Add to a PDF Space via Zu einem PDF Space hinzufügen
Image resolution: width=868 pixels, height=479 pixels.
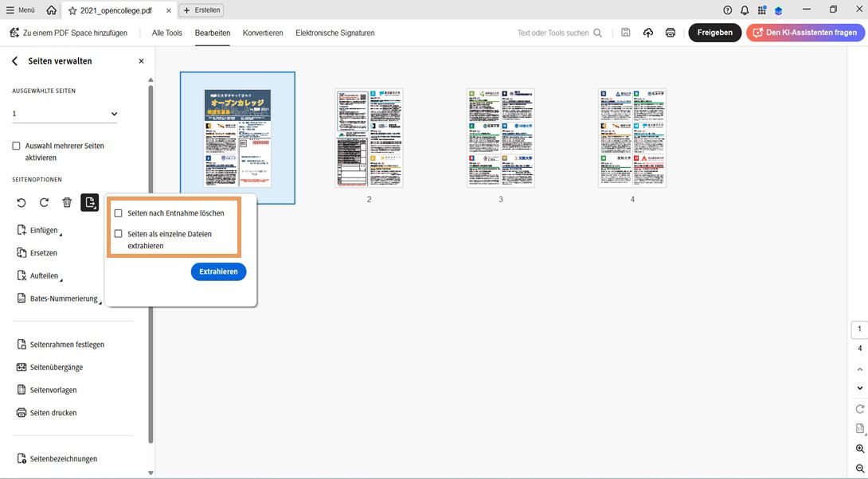coord(68,33)
